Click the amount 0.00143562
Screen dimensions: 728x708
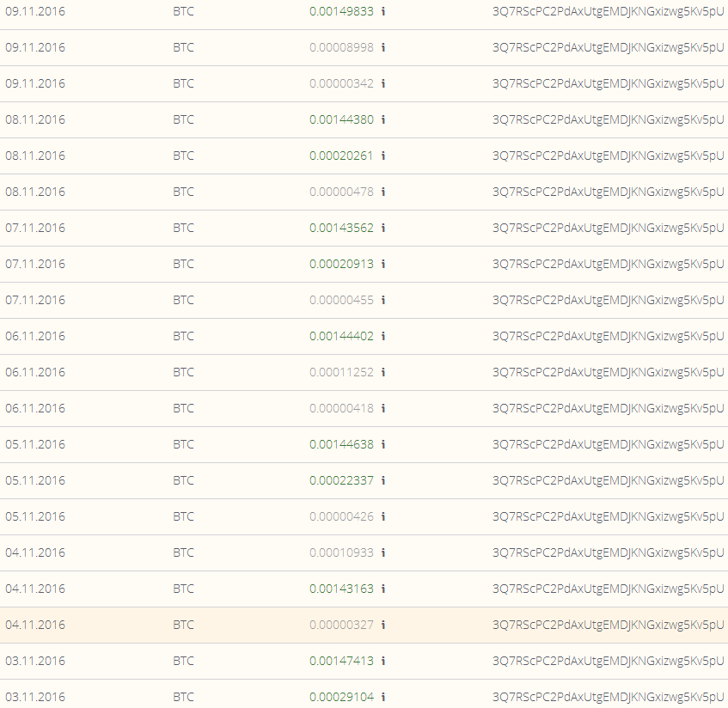coord(341,228)
